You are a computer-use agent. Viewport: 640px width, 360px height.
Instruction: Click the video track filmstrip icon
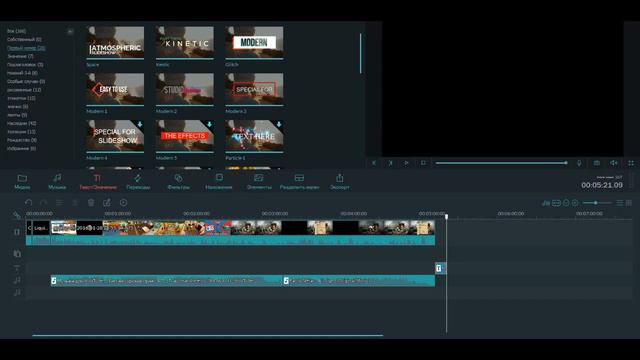(x=17, y=232)
